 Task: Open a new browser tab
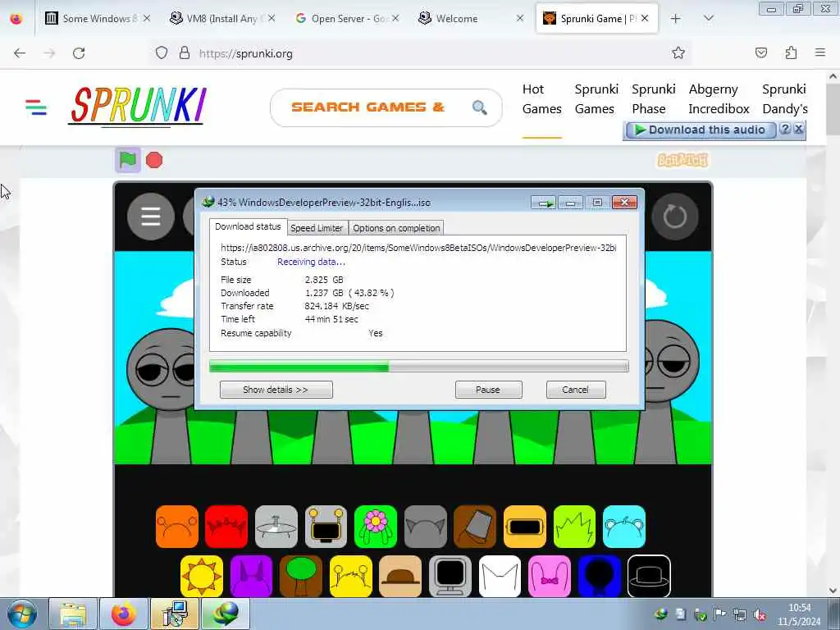[x=676, y=19]
